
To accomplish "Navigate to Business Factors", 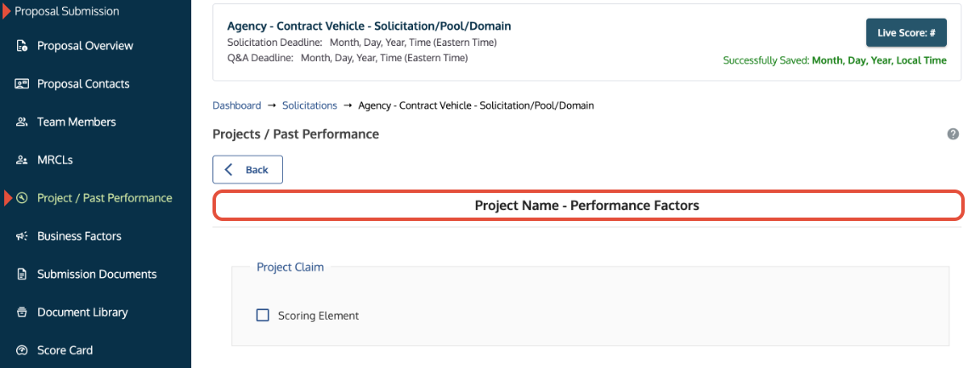I will [x=79, y=236].
